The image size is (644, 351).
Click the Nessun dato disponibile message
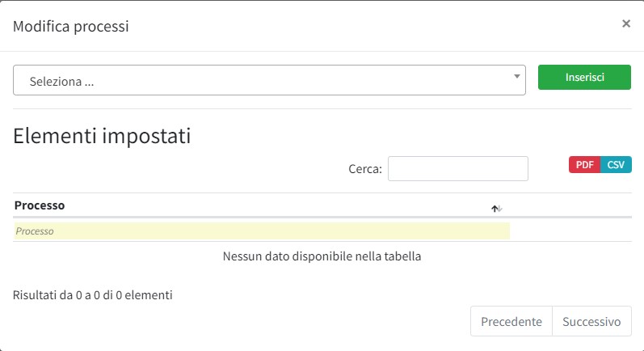click(322, 257)
